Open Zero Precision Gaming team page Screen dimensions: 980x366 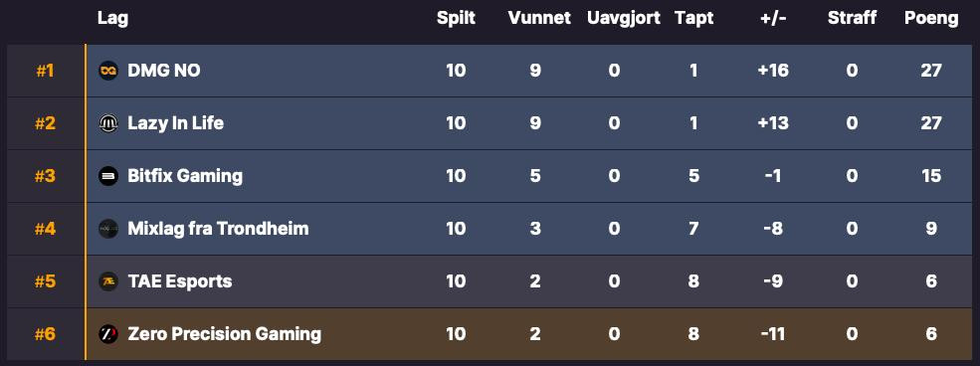coord(225,334)
